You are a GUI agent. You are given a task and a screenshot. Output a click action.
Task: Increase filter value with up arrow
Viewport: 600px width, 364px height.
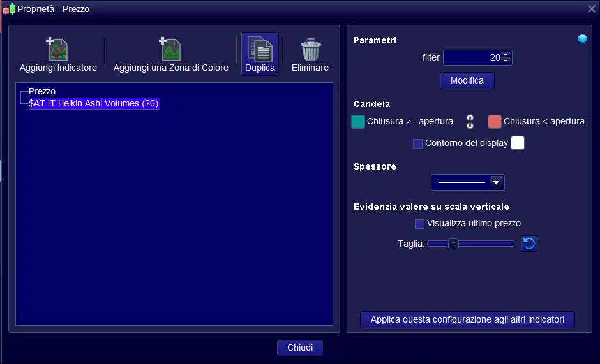tap(506, 54)
